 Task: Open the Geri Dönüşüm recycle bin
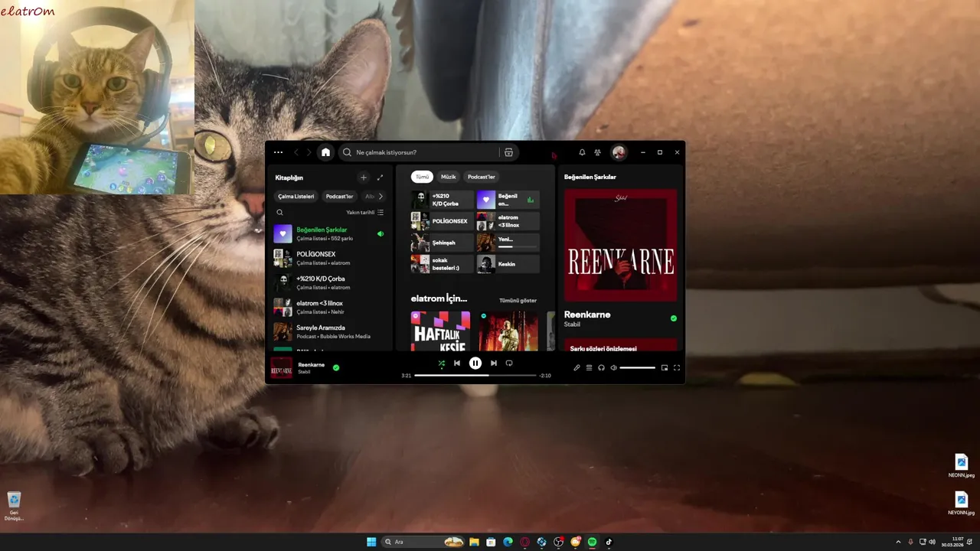click(x=14, y=507)
